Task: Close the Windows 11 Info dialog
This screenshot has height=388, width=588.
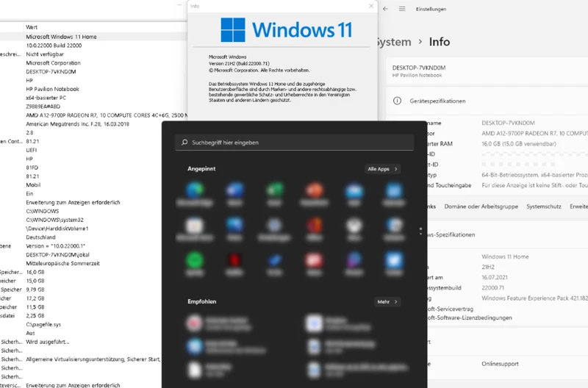Action: (371, 6)
